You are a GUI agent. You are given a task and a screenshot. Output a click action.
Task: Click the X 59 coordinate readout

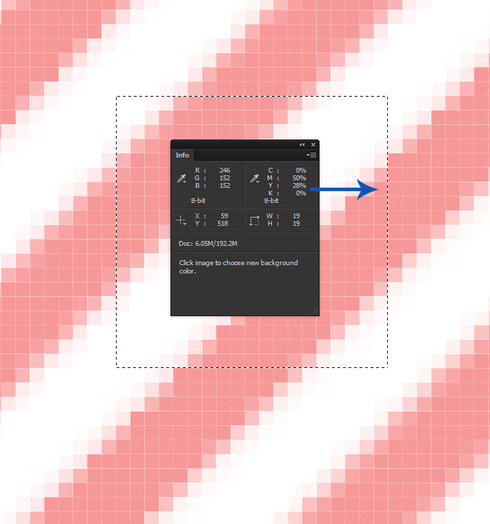224,216
